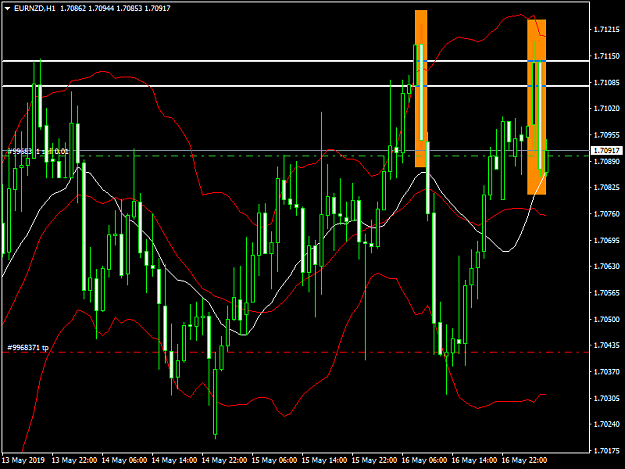The height and width of the screenshot is (469, 625).
Task: Click the 14 May 06:00 time label
Action: coord(124,460)
